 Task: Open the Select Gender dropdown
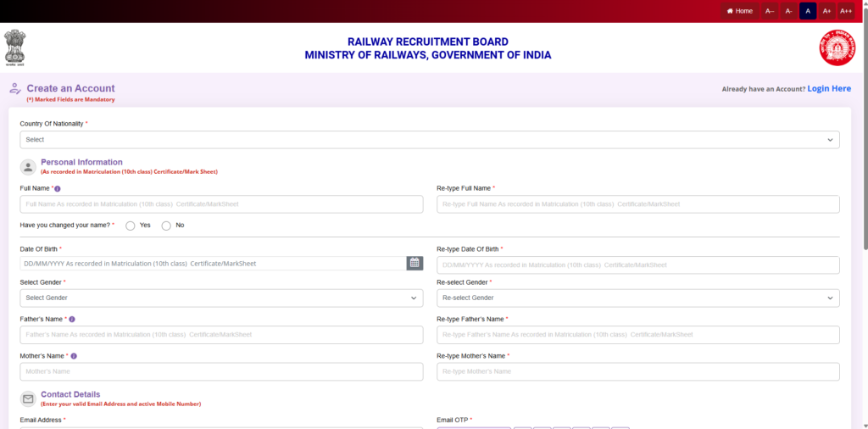pyautogui.click(x=221, y=298)
